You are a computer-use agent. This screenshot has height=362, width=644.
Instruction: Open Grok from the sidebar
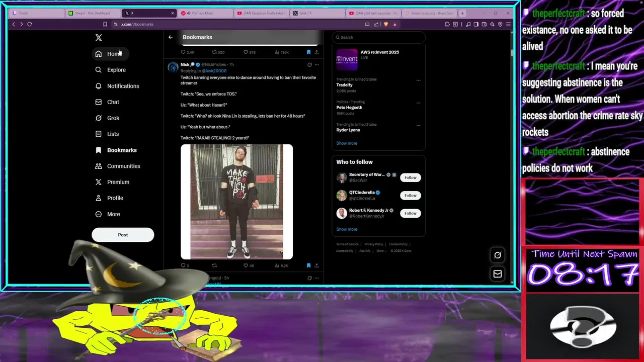pos(107,118)
